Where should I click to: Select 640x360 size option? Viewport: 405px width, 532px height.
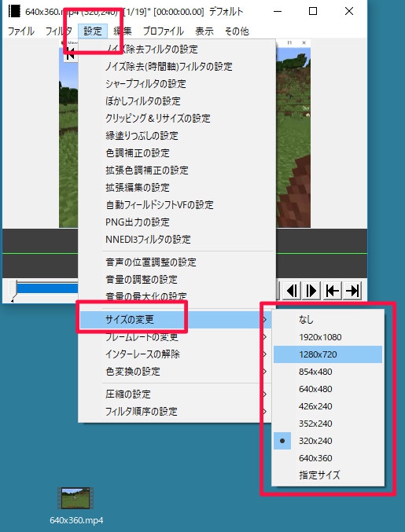pyautogui.click(x=328, y=458)
